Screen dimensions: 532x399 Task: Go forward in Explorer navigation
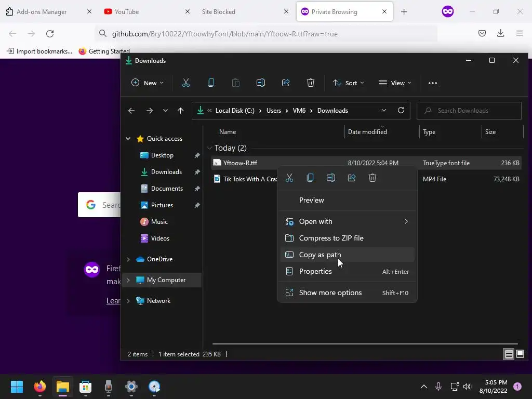pyautogui.click(x=149, y=111)
